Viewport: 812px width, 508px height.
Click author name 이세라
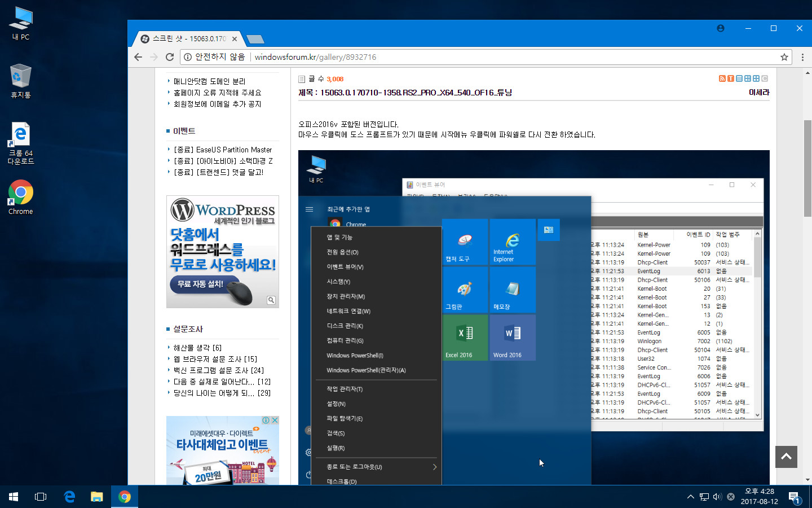click(759, 92)
